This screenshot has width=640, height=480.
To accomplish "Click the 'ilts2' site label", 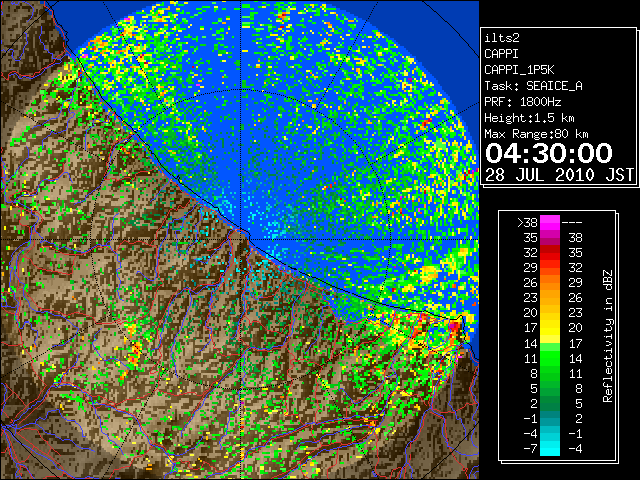I will tap(502, 38).
